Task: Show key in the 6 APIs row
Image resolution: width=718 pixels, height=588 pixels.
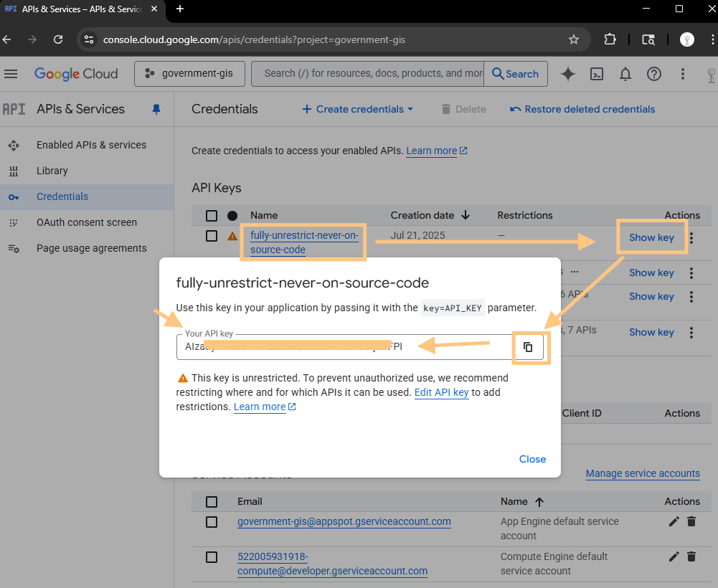Action: tap(651, 297)
